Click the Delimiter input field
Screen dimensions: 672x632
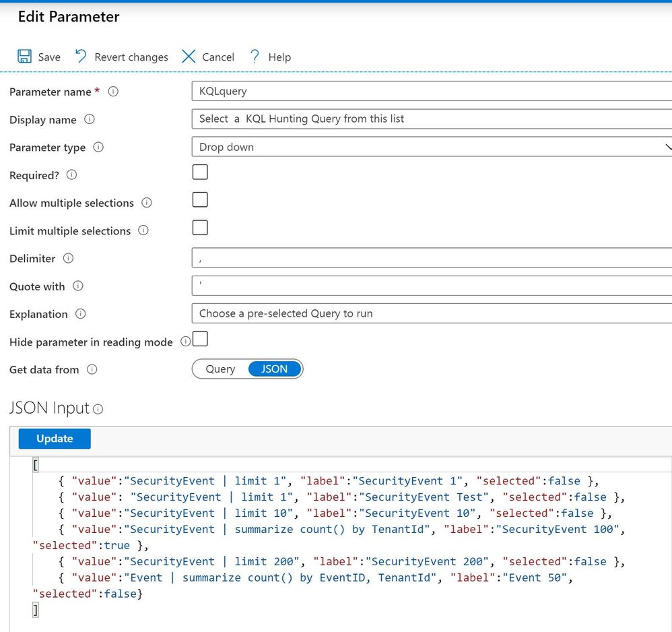pyautogui.click(x=432, y=258)
